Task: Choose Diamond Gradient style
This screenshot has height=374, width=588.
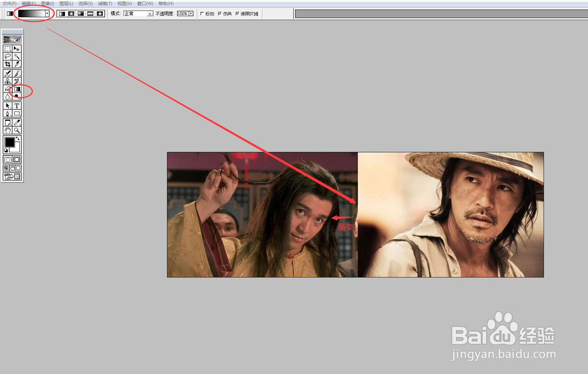Action: pyautogui.click(x=100, y=14)
